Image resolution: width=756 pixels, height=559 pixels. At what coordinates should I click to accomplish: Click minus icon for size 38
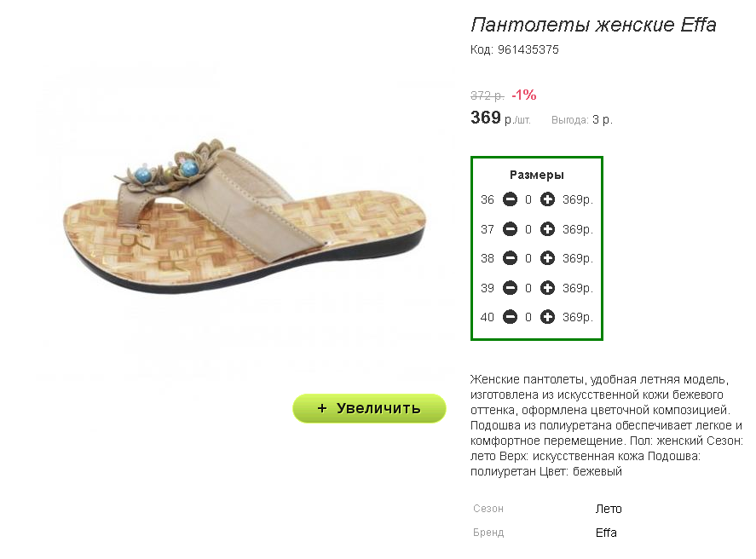coord(510,258)
